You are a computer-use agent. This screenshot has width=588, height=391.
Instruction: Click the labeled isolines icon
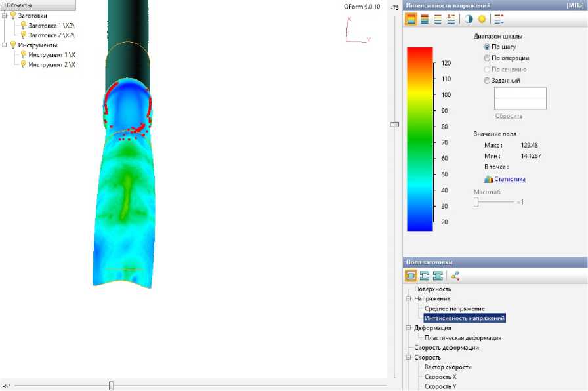(x=451, y=20)
